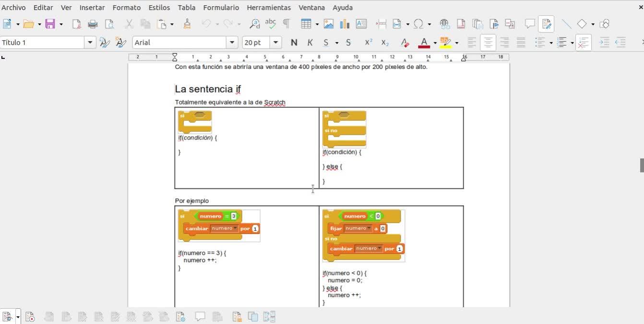Expand unordered list dropdown arrow

[x=551, y=43]
